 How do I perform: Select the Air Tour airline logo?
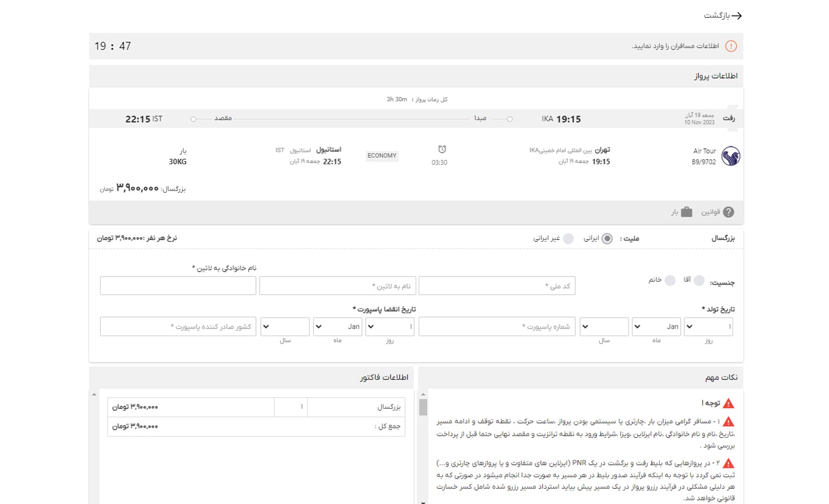(731, 156)
